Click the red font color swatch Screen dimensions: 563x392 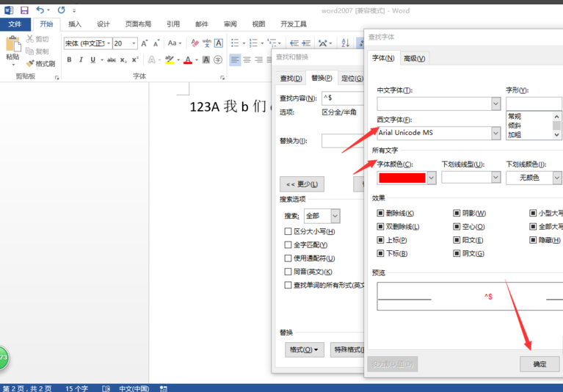(402, 178)
